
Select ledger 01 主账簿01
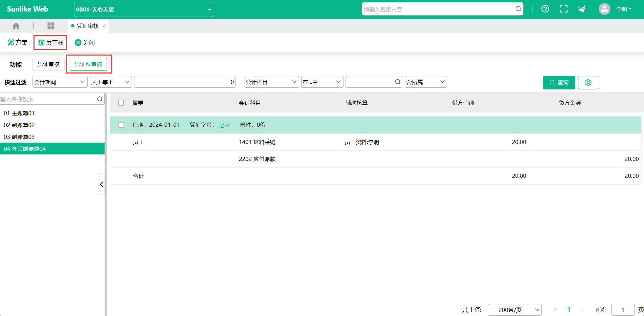[52, 113]
